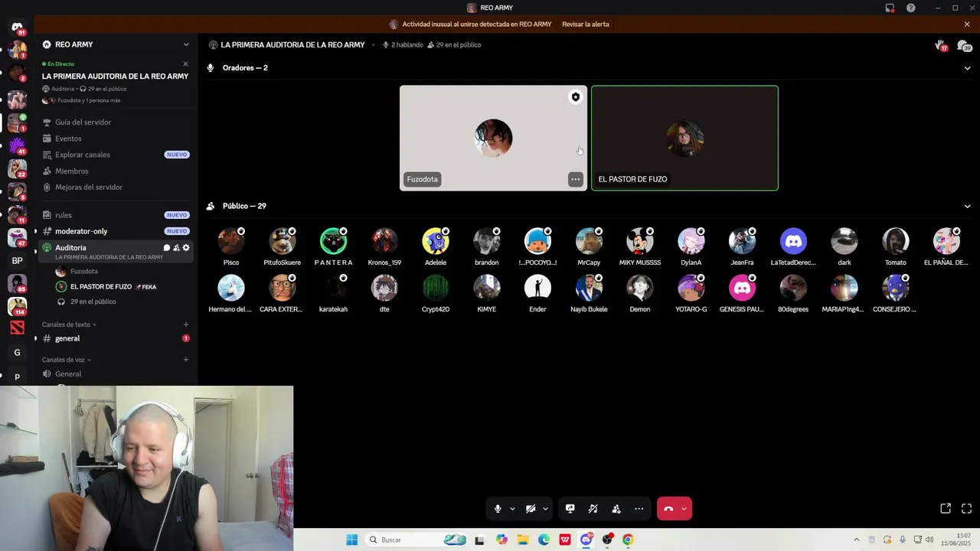Invite people icon on Auditoria channel
Image resolution: width=980 pixels, height=551 pixels.
coord(176,248)
